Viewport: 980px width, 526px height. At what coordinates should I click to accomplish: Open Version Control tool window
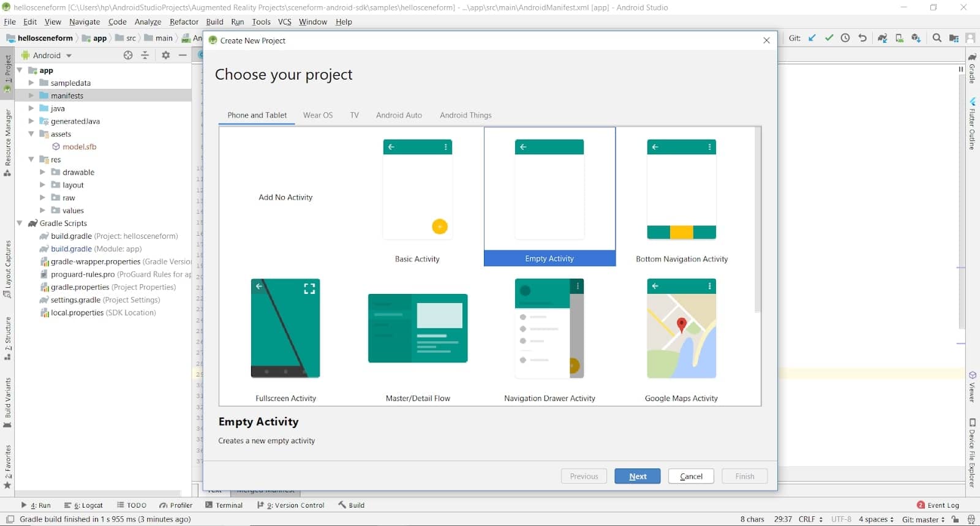(291, 505)
